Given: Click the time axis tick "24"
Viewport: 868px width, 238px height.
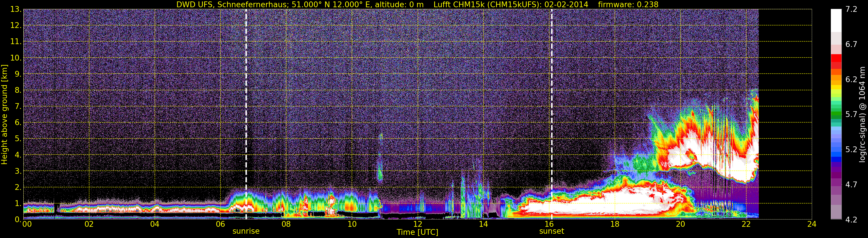Looking at the screenshot, I should (812, 224).
